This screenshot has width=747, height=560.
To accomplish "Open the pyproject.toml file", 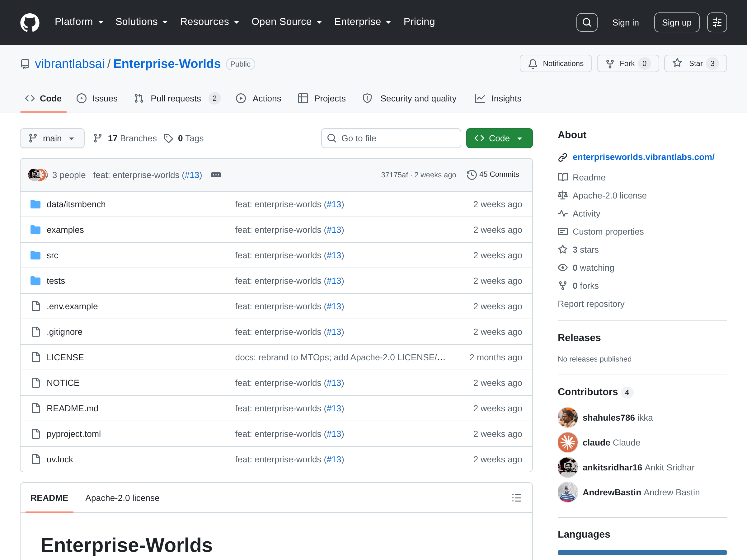I will click(x=74, y=434).
